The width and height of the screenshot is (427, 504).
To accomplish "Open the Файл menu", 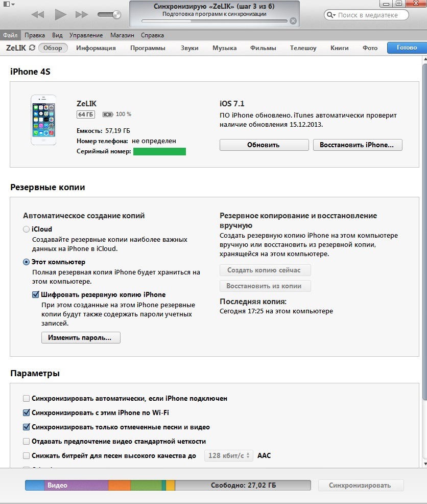I will click(x=10, y=35).
